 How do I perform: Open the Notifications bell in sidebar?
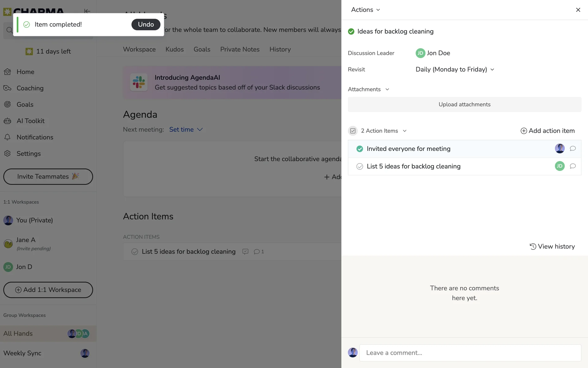point(7,137)
